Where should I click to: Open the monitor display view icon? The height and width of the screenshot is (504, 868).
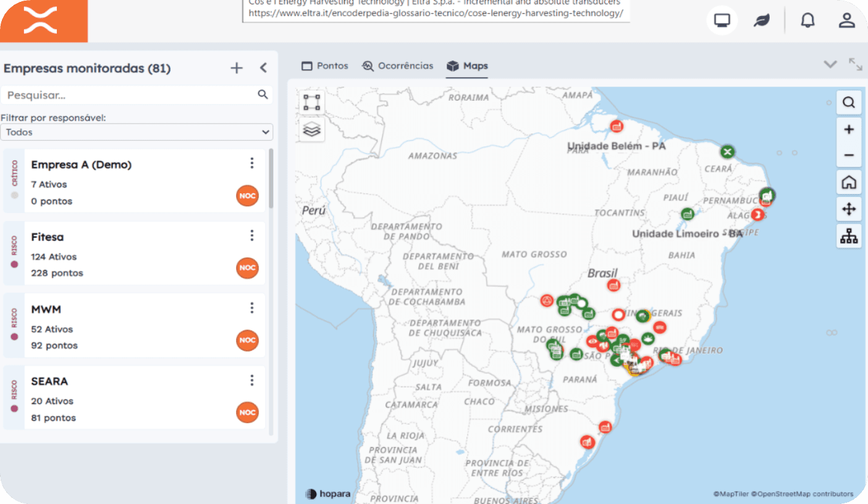pyautogui.click(x=722, y=20)
